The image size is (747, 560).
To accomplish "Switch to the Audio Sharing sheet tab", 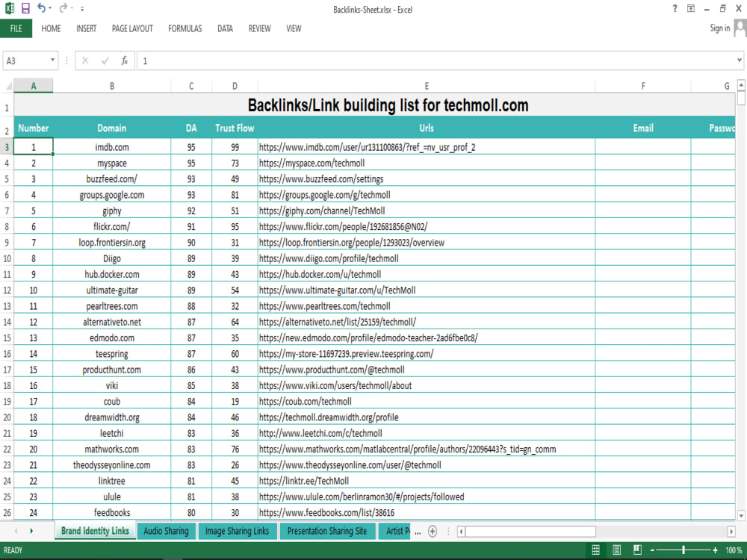I will tap(166, 531).
